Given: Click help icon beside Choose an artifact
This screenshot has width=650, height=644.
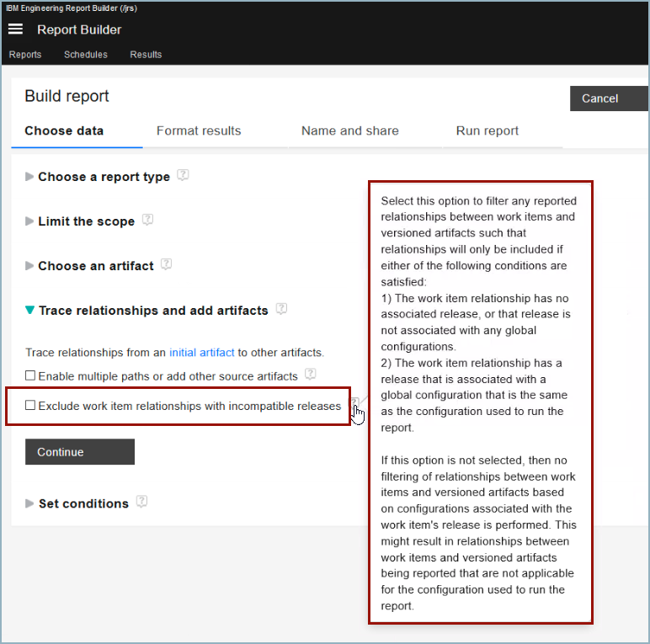Looking at the screenshot, I should (x=167, y=264).
